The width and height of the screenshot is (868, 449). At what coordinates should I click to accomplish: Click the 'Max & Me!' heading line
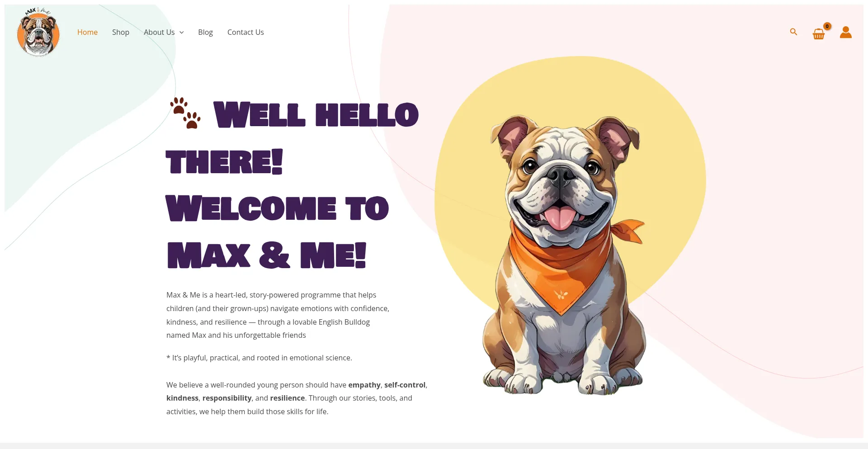pos(267,255)
